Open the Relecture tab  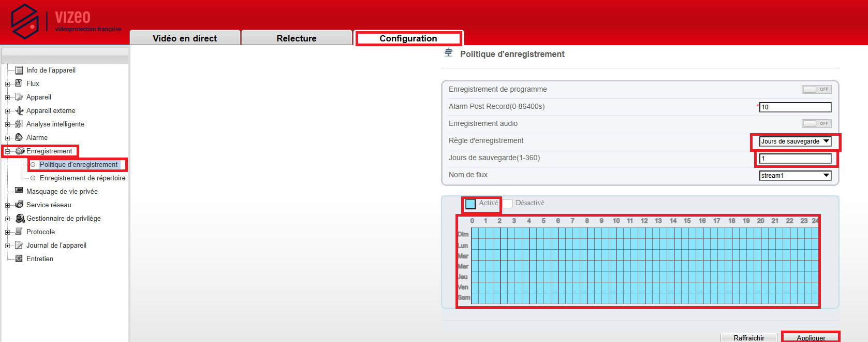[x=297, y=38]
